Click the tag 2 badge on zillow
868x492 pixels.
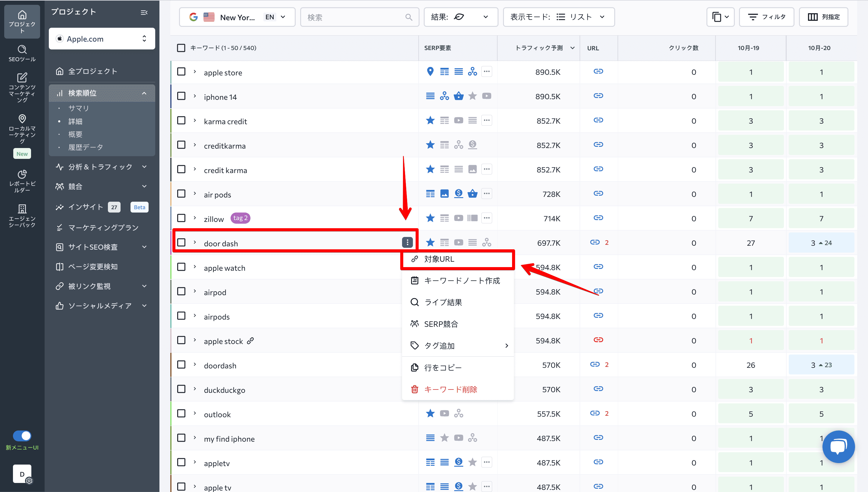240,218
